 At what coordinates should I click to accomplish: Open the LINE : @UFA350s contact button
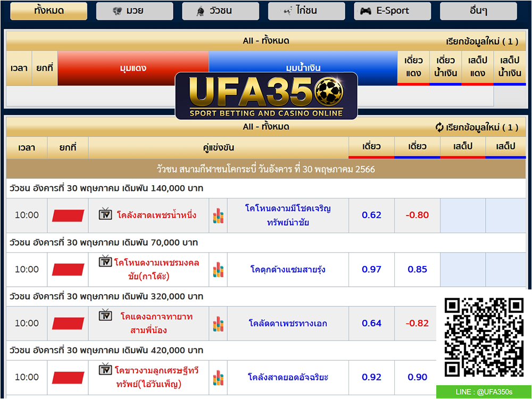[484, 392]
